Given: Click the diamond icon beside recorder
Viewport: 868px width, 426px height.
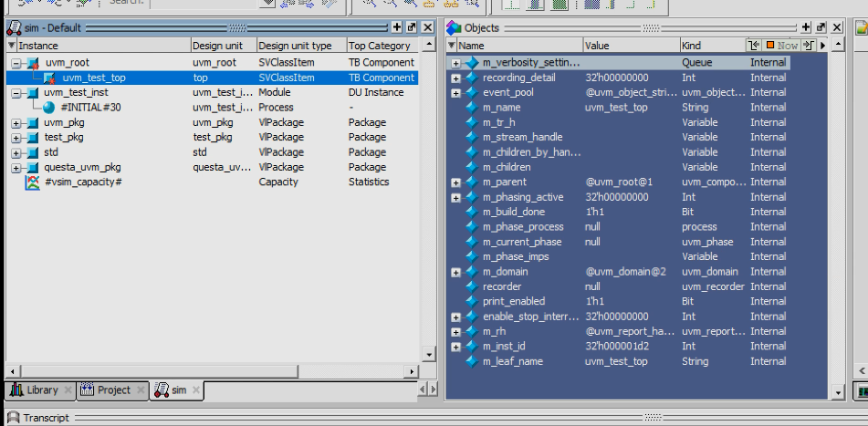Looking at the screenshot, I should [x=472, y=286].
